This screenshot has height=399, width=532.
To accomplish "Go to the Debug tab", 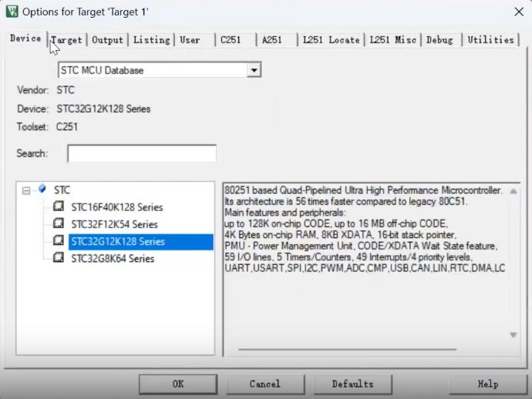I will pyautogui.click(x=439, y=40).
